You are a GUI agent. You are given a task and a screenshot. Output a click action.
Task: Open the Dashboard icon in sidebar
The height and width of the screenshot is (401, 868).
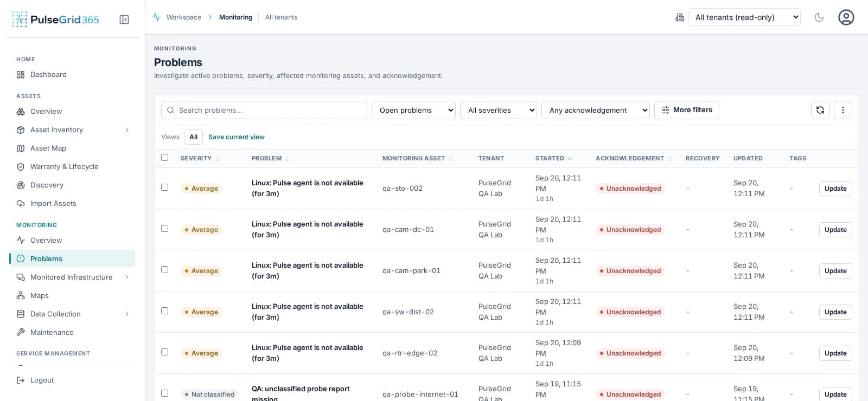[x=21, y=75]
